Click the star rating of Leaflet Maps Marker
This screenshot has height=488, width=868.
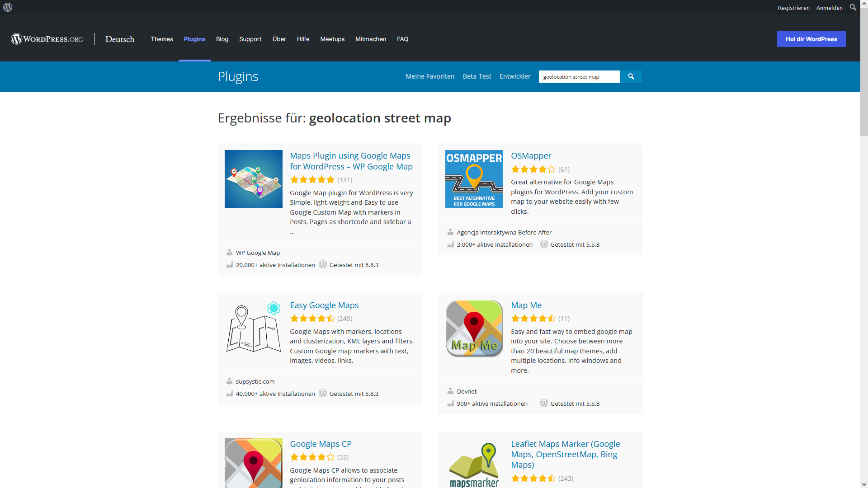(533, 479)
